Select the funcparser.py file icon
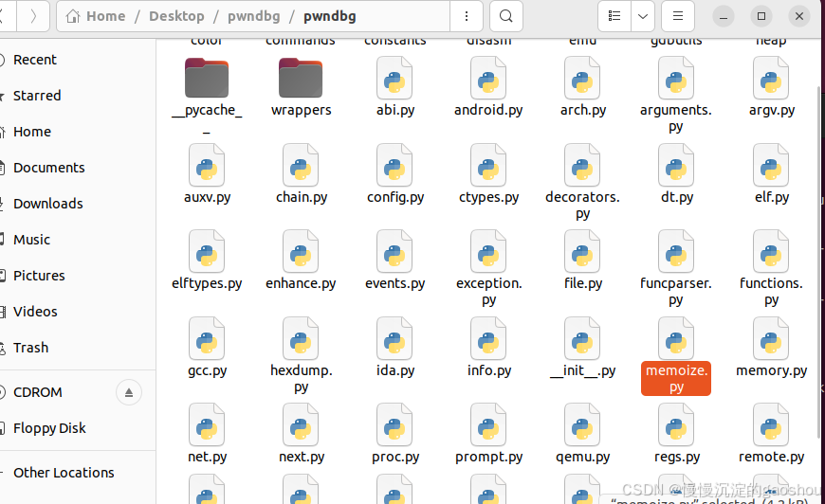The width and height of the screenshot is (825, 504). 676,252
